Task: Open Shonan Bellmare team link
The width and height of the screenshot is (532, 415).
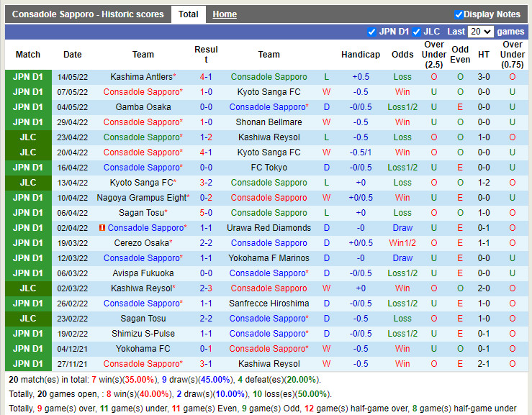Action: click(269, 122)
